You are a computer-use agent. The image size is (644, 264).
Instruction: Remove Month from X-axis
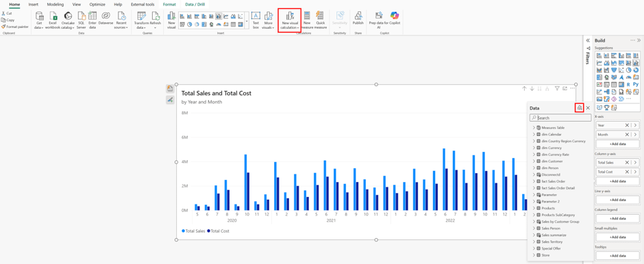coord(627,135)
